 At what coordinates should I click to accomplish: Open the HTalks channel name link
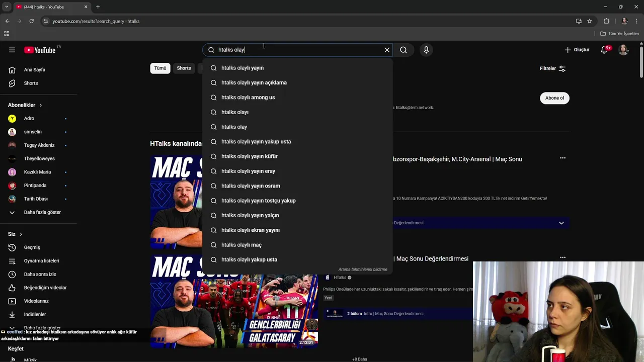tap(340, 278)
